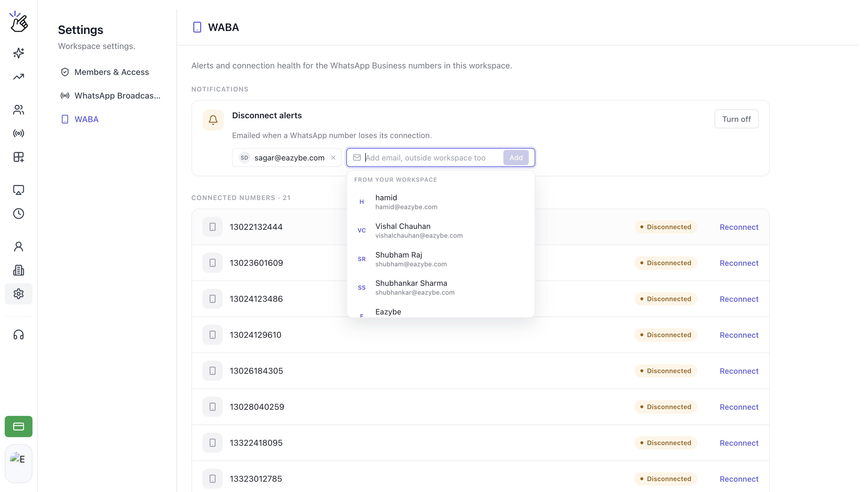The width and height of the screenshot is (868, 492).
Task: Click Disconnected badge for 13024129610
Action: (x=665, y=335)
